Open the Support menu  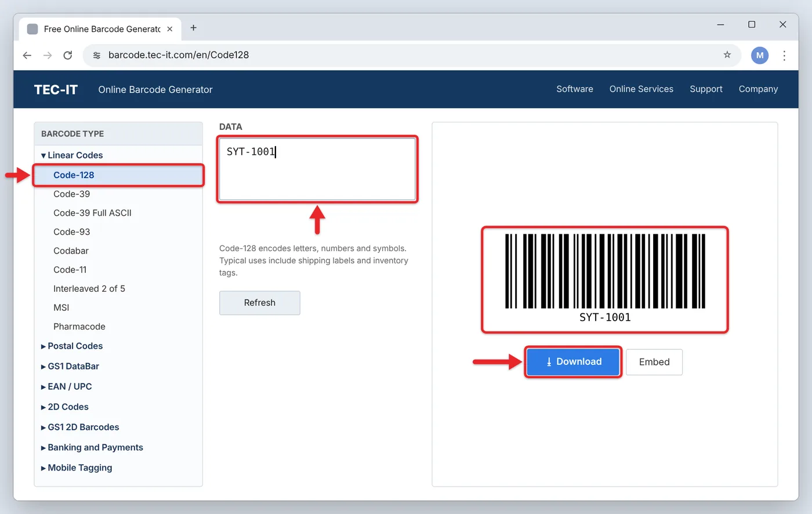coord(706,89)
